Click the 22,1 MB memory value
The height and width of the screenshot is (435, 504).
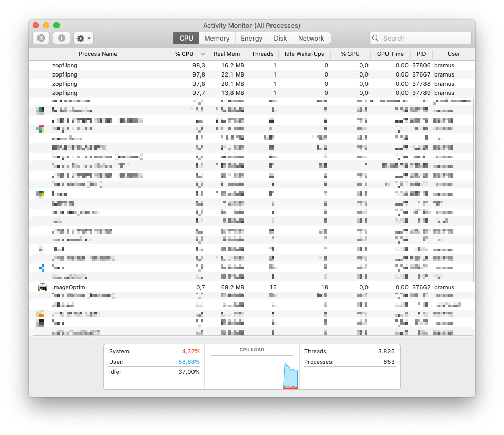pos(232,74)
